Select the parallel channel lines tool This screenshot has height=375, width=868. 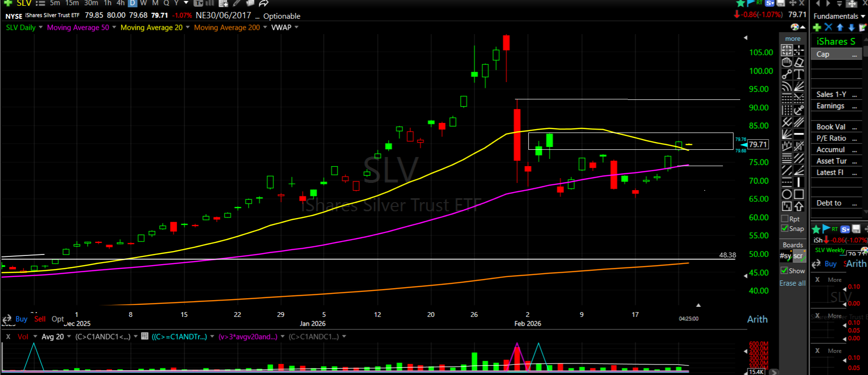pos(799,122)
